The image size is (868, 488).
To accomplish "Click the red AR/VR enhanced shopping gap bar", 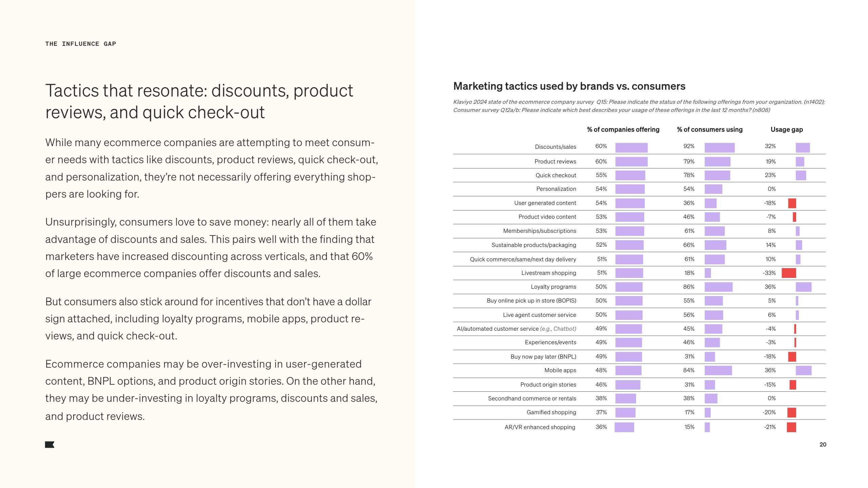I will click(791, 427).
